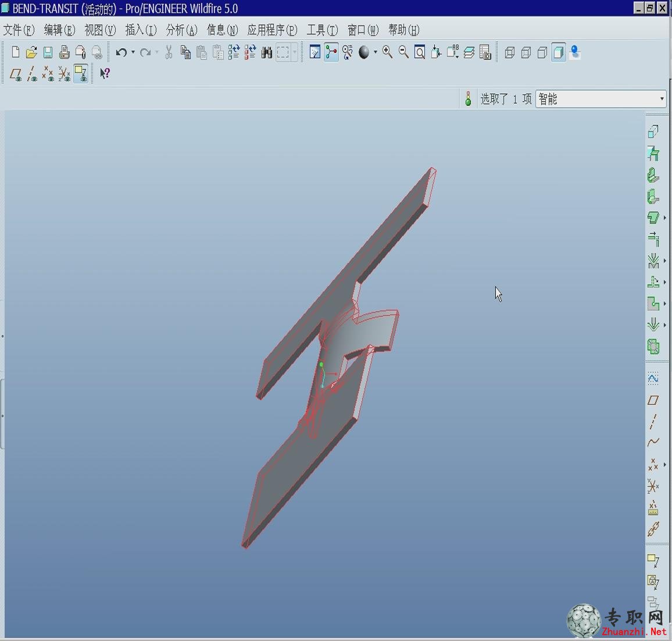
Task: Open the 文件(F) menu
Action: [x=19, y=30]
